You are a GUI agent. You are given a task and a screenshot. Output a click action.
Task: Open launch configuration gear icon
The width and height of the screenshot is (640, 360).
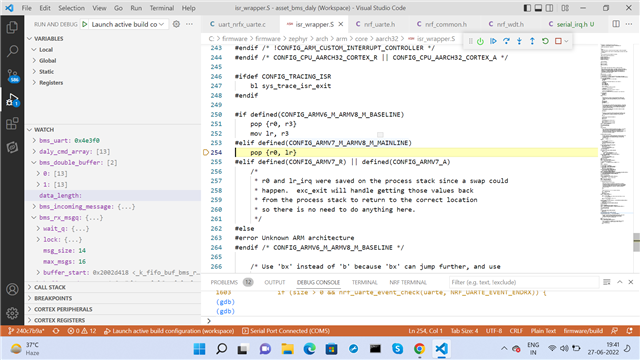tap(176, 24)
